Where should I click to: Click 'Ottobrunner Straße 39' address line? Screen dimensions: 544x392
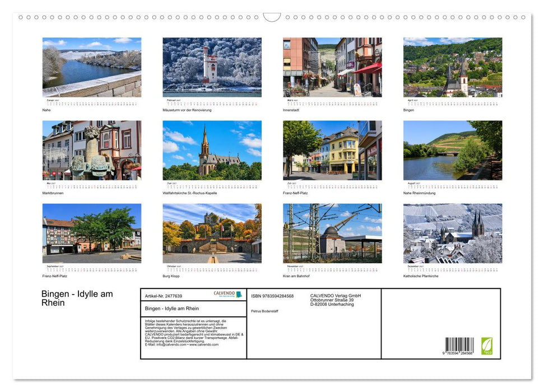pyautogui.click(x=332, y=300)
